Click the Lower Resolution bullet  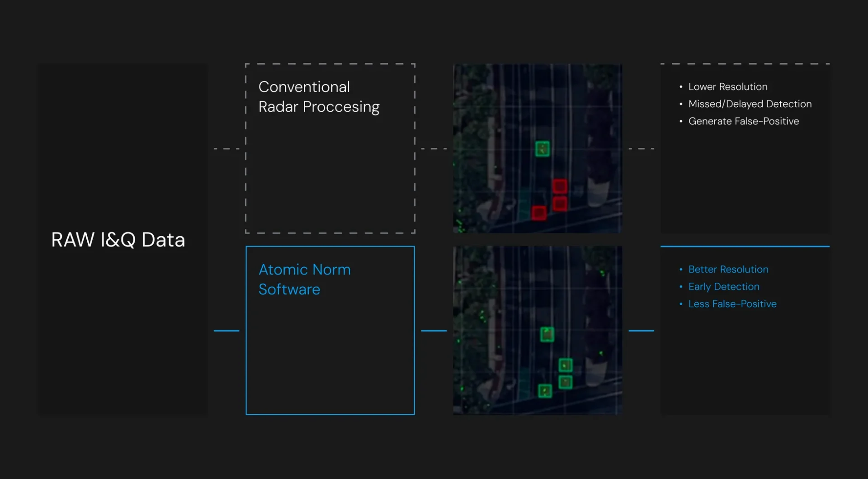[727, 87]
